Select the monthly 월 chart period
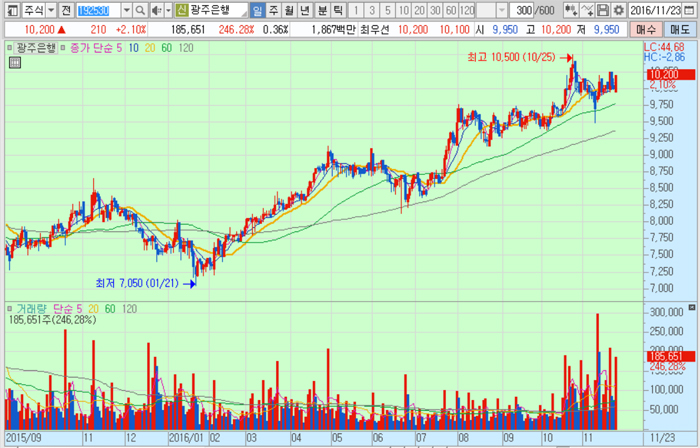 tap(289, 10)
